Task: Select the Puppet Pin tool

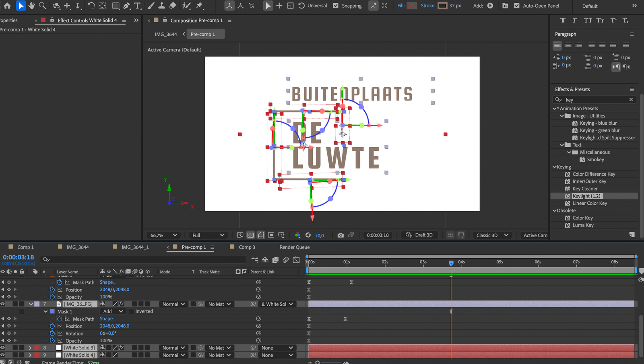Action: pos(199,6)
